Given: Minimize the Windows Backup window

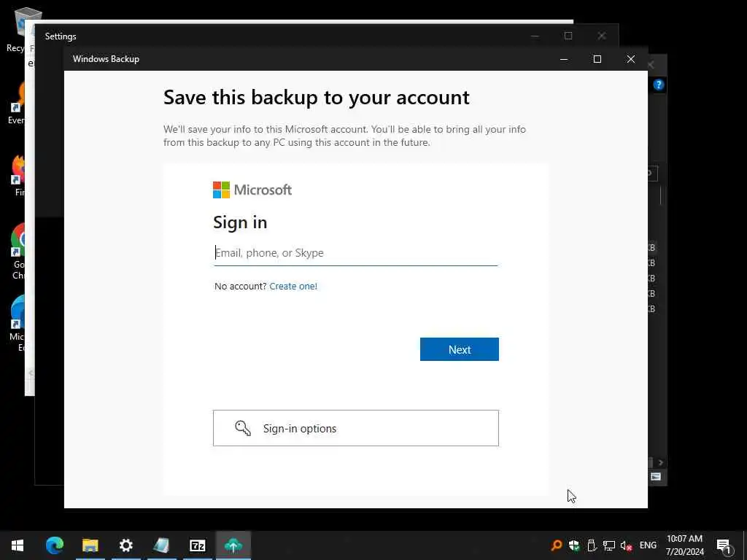Looking at the screenshot, I should tap(564, 59).
